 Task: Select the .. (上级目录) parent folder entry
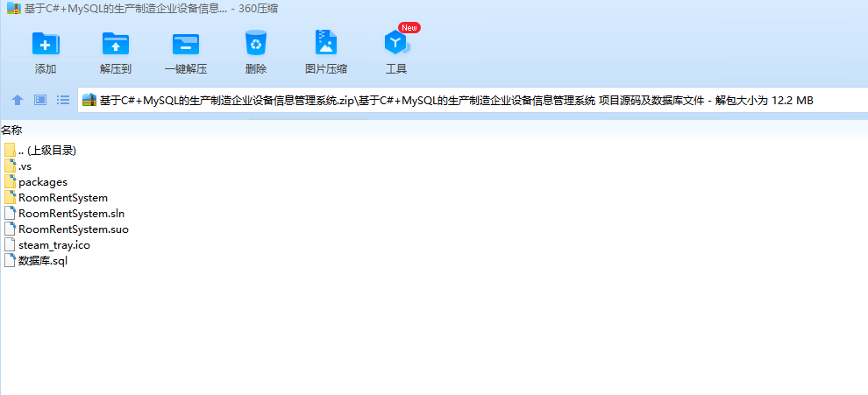click(47, 150)
